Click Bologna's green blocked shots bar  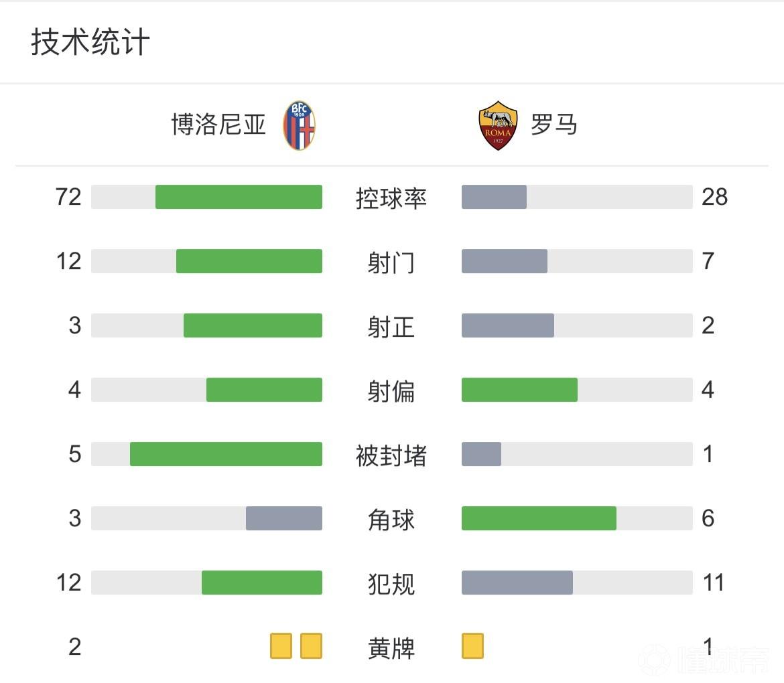(226, 454)
